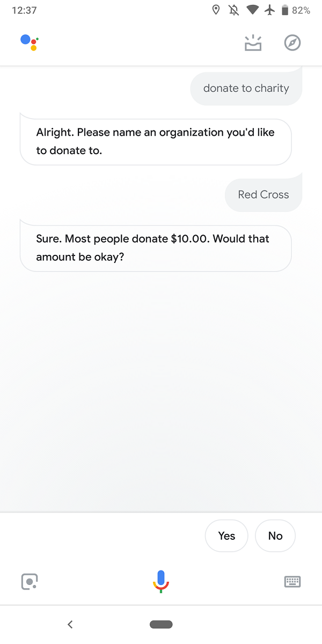Tap the "name an organization" response
Viewport: 322px width, 644px height.
coord(156,142)
